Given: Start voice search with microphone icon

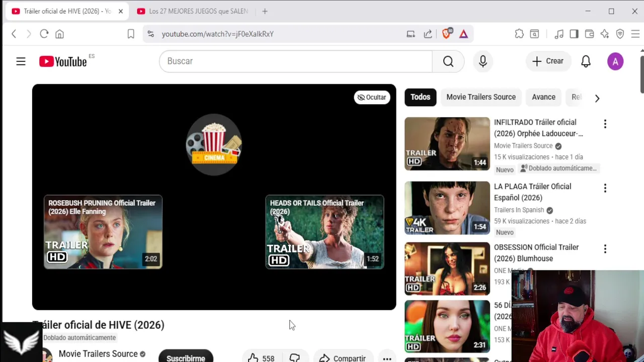Looking at the screenshot, I should tap(483, 61).
